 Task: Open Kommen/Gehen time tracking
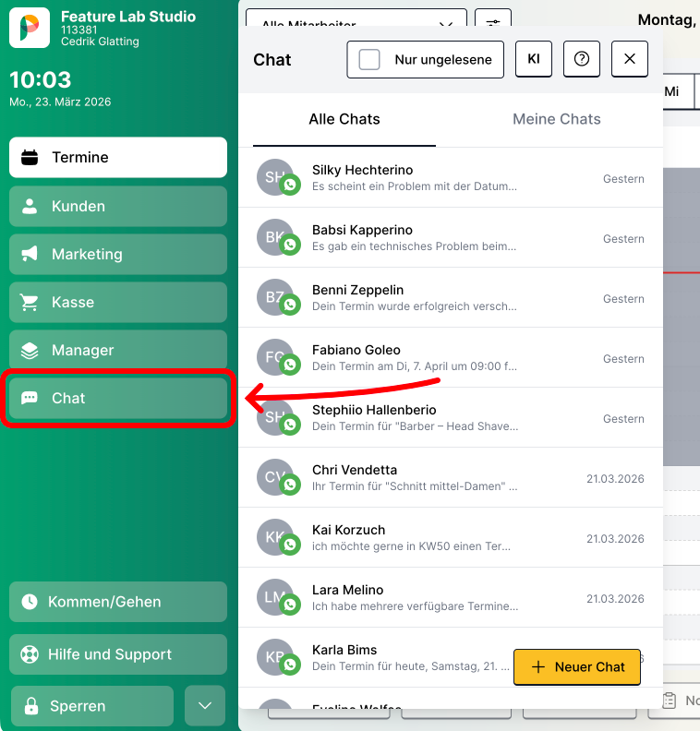pos(118,602)
